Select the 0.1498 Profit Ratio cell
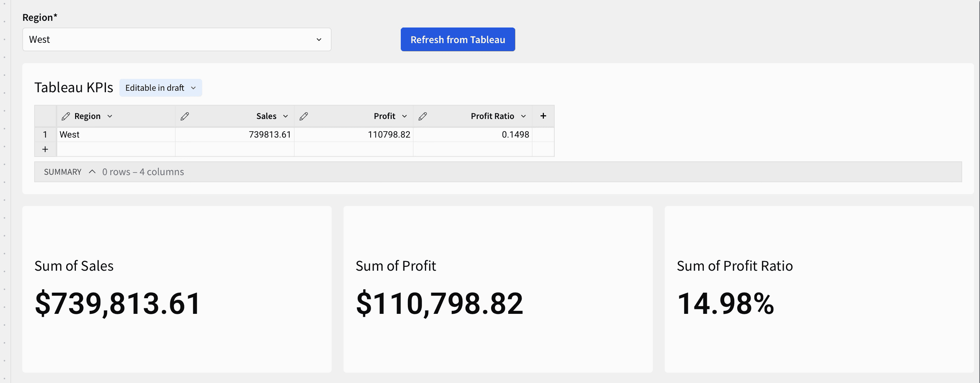The width and height of the screenshot is (980, 383). coord(473,135)
